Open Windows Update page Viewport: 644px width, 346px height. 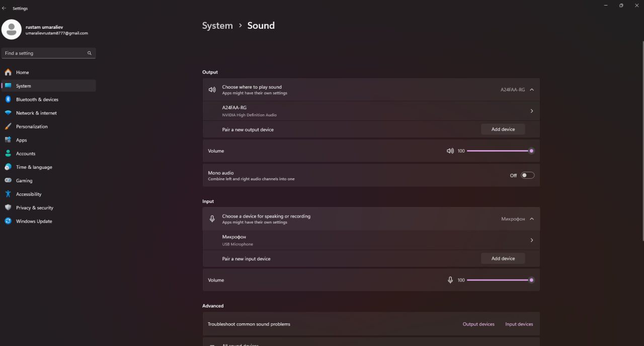click(48, 221)
